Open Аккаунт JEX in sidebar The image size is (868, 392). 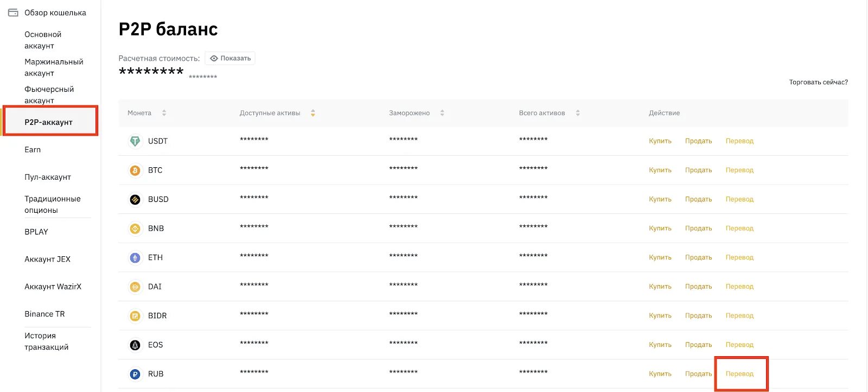47,259
